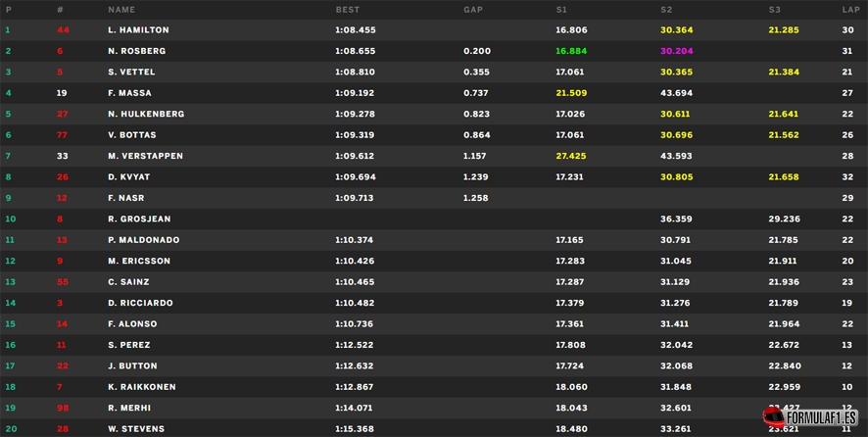Click the R. Grosjean row name

click(139, 218)
